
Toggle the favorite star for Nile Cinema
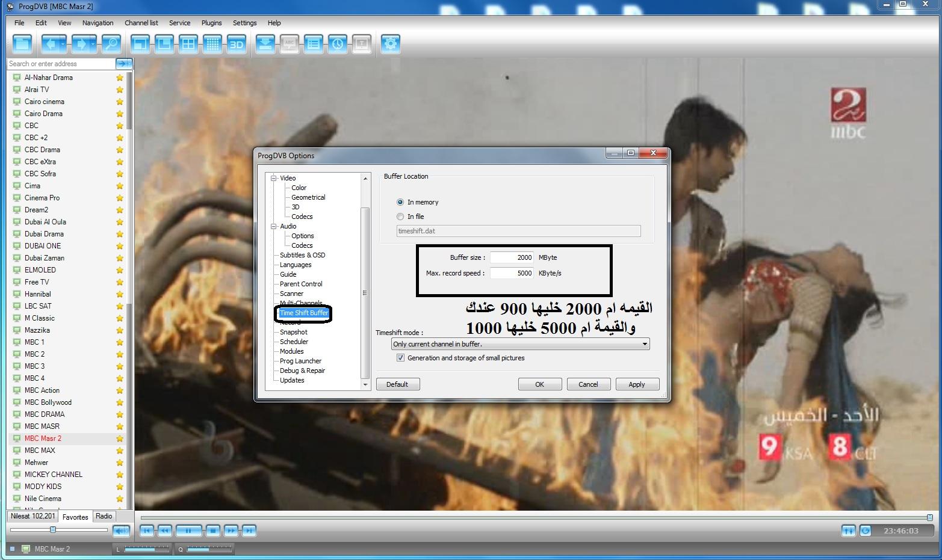tap(120, 499)
